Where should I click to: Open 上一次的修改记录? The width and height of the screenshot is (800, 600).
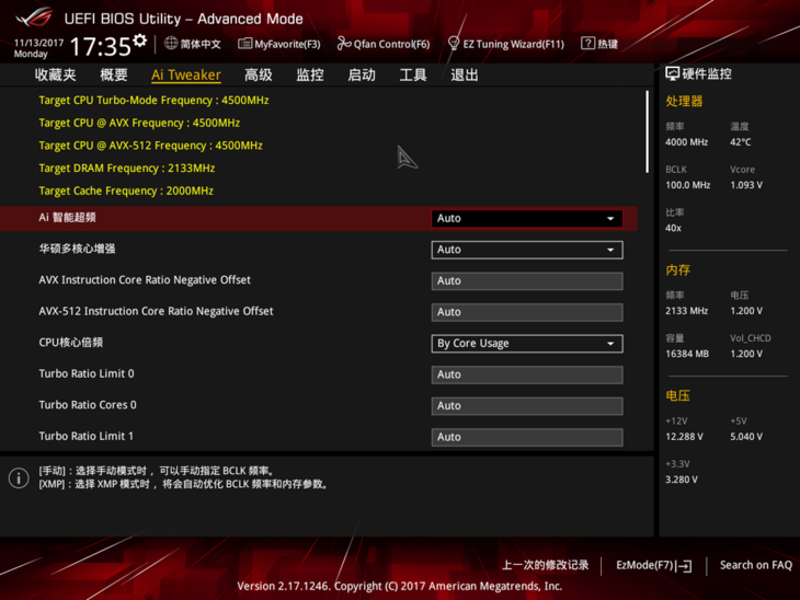[x=545, y=565]
